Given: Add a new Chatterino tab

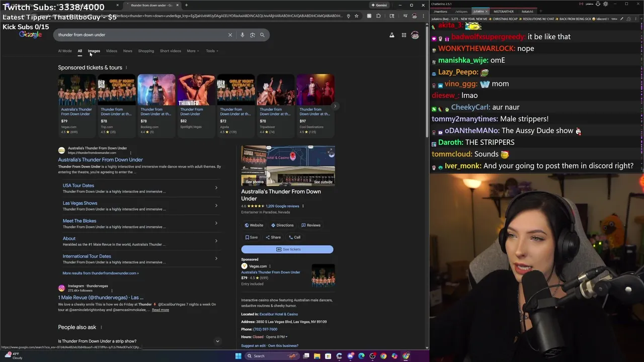Looking at the screenshot, I should [541, 11].
